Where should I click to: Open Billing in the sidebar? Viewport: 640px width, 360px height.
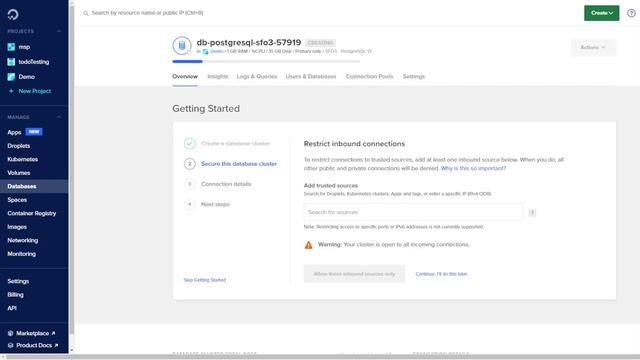coord(15,295)
